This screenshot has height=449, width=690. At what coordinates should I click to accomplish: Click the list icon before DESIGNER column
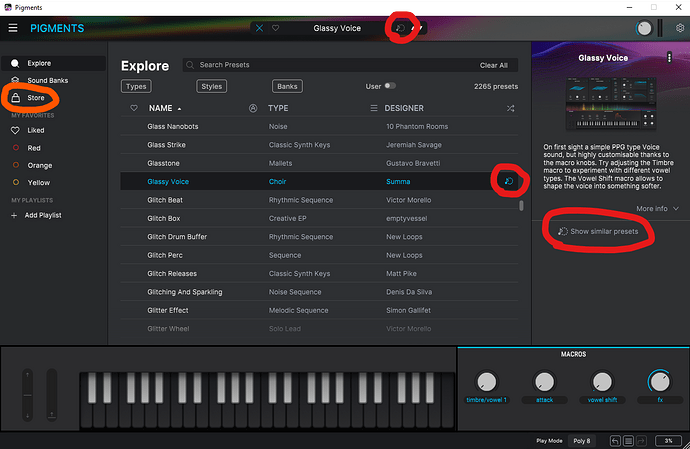[374, 108]
